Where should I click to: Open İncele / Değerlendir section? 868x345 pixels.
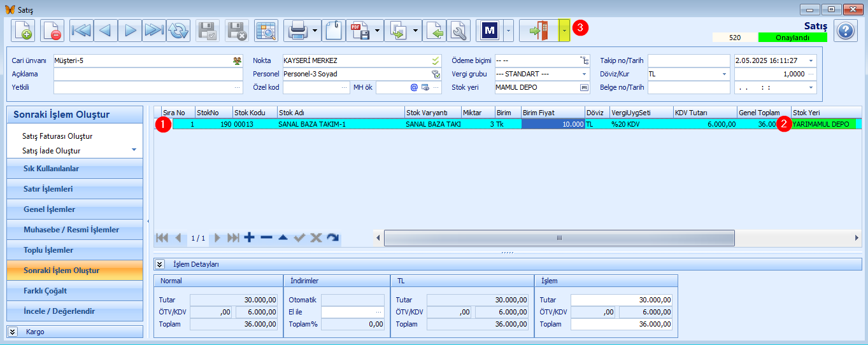[x=75, y=311]
